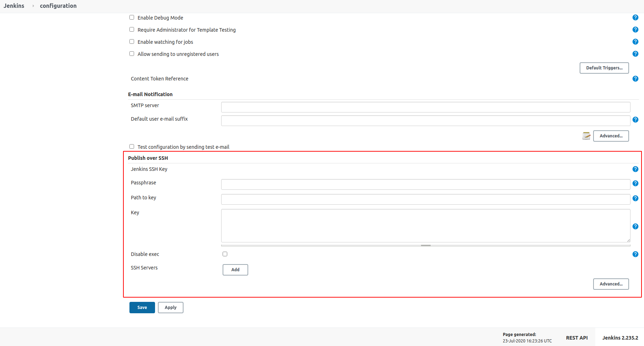The height and width of the screenshot is (346, 644).
Task: Tick the Disable exec checkbox
Action: click(225, 254)
